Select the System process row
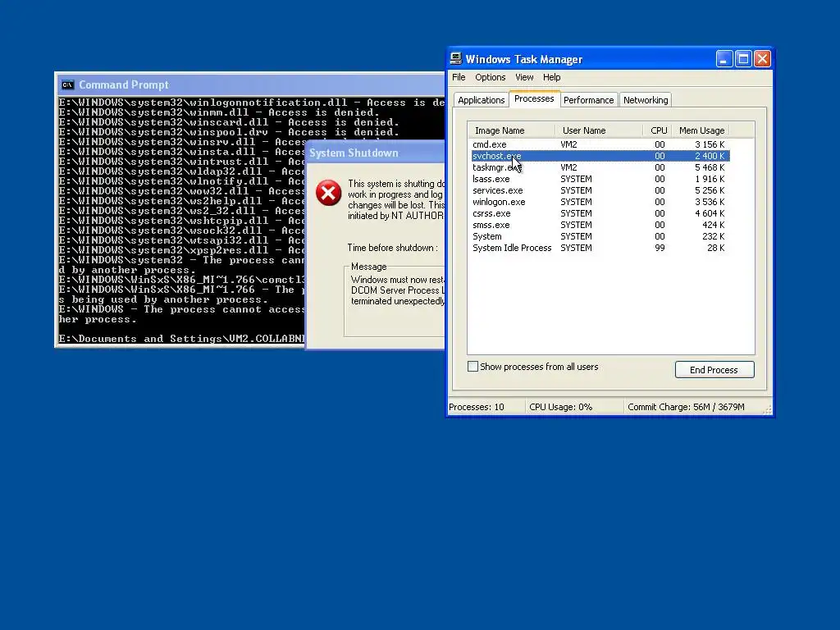The image size is (840, 630). (600, 237)
